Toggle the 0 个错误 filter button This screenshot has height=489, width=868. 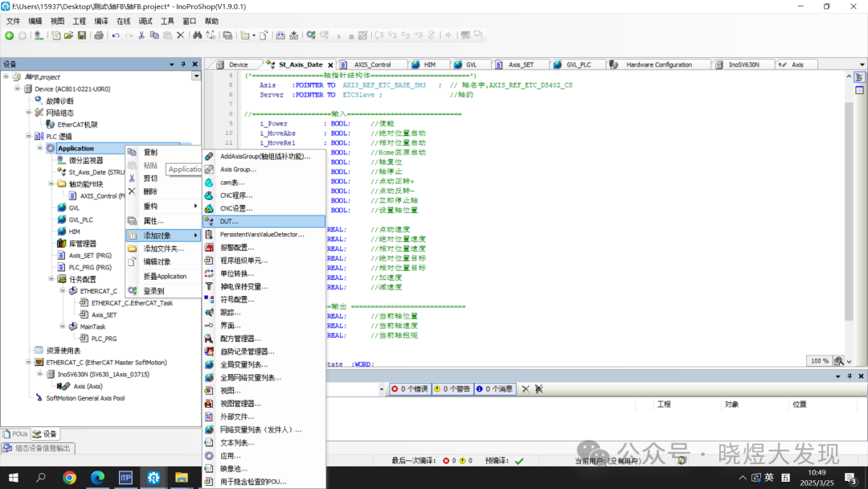pos(409,389)
